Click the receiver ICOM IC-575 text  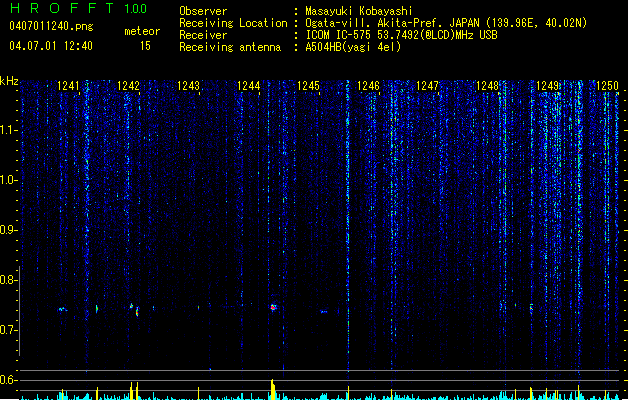pos(339,35)
